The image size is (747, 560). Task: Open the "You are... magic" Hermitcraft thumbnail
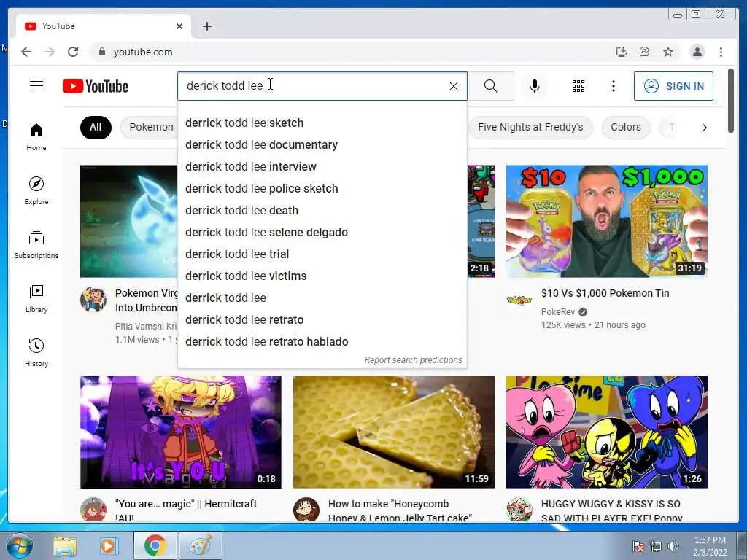(181, 432)
